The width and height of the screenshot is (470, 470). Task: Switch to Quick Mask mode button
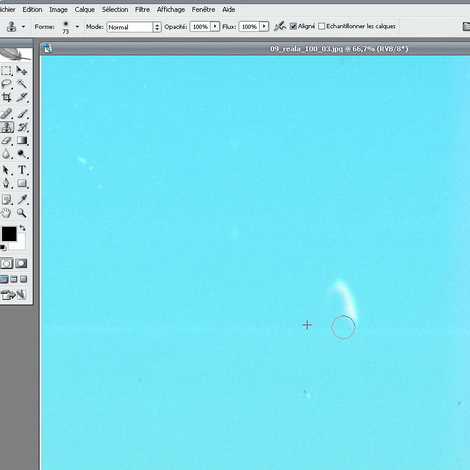pyautogui.click(x=22, y=264)
